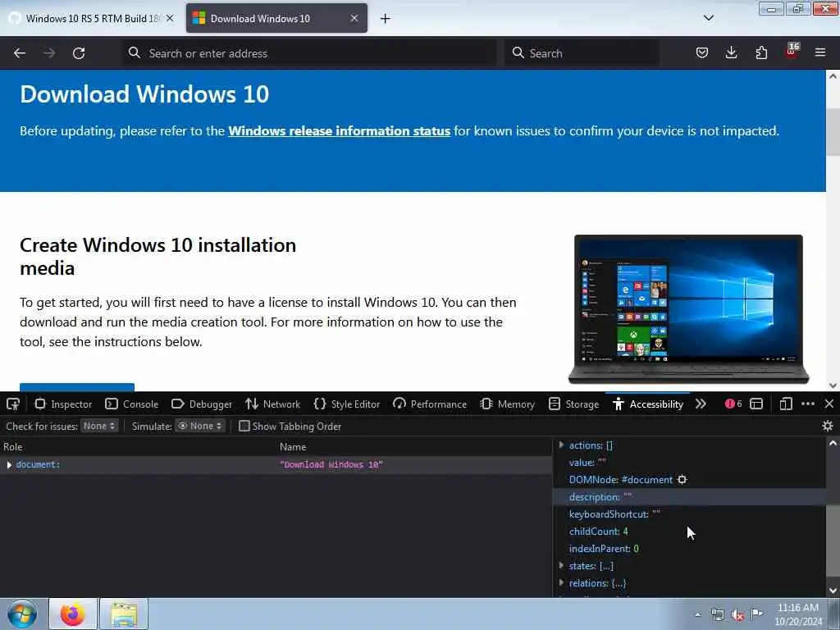Show the list all tabs chevron

click(709, 18)
